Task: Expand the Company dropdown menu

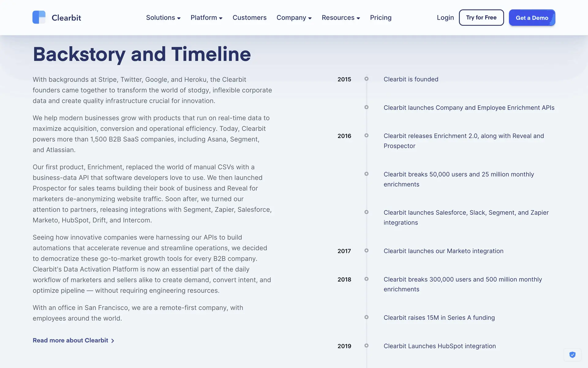Action: tap(294, 18)
